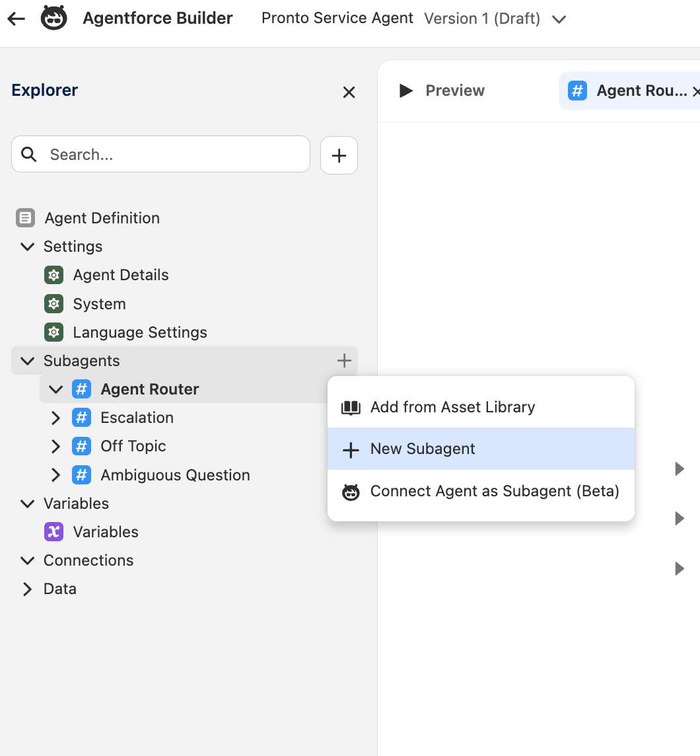Click the Agentforce Builder title text

coord(158,18)
